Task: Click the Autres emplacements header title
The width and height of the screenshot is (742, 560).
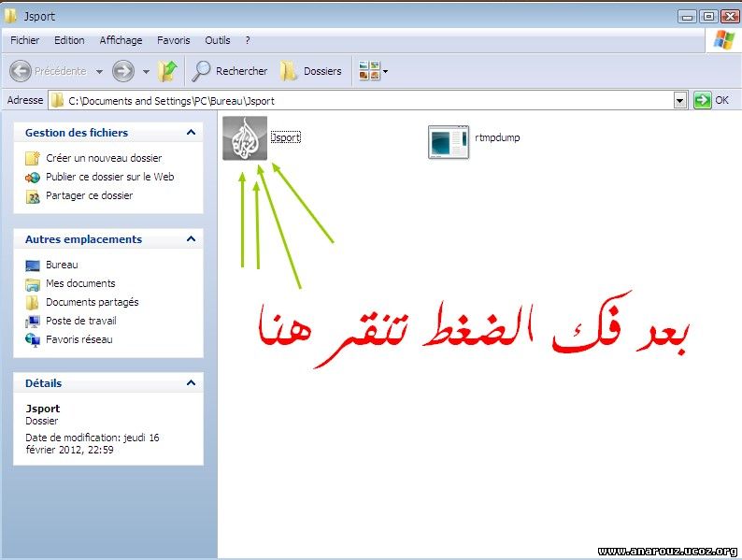Action: (x=84, y=239)
